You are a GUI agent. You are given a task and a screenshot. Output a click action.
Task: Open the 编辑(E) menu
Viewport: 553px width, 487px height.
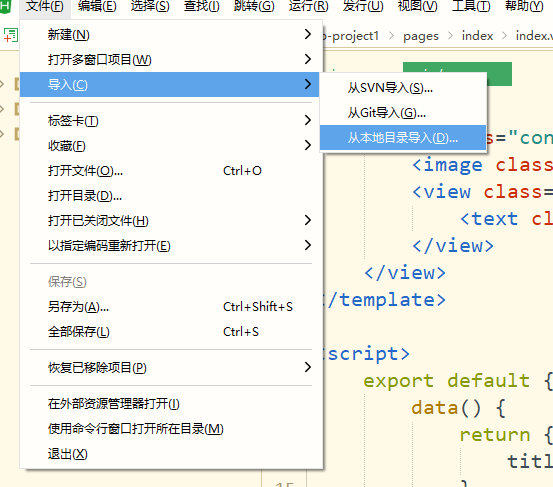click(97, 6)
